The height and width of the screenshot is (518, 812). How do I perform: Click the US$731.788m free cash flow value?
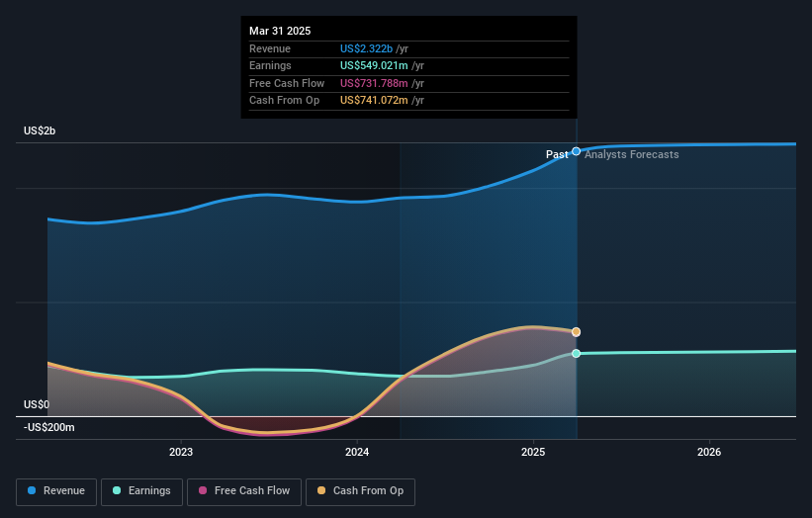pyautogui.click(x=374, y=83)
